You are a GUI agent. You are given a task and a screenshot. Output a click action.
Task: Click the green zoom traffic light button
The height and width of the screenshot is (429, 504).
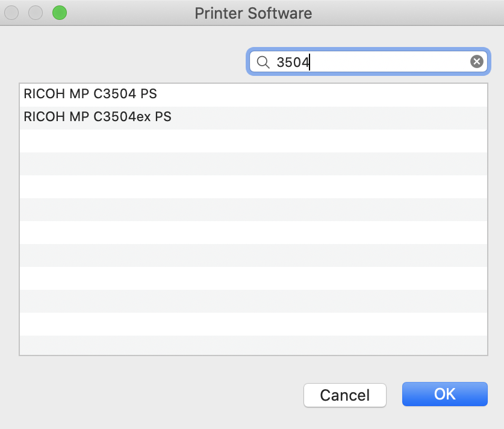pos(59,12)
